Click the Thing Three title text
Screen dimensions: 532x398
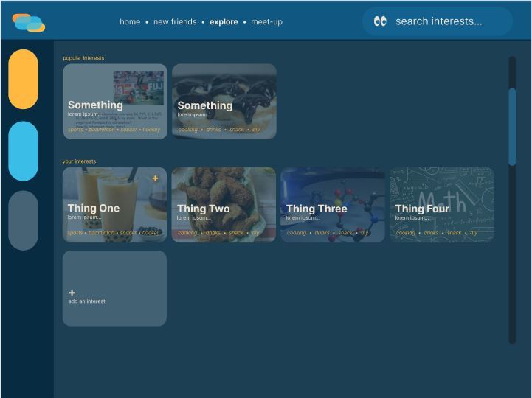click(x=317, y=209)
